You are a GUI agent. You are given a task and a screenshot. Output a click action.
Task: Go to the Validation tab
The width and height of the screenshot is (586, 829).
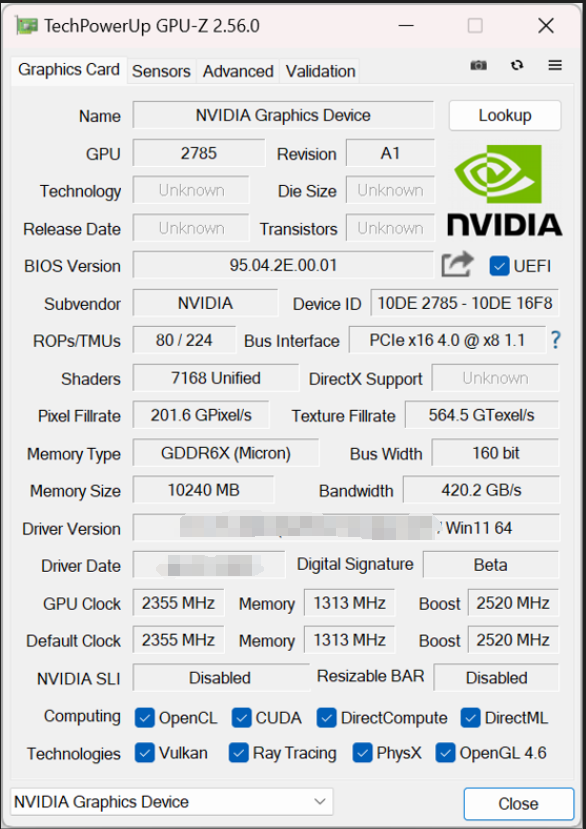[321, 71]
